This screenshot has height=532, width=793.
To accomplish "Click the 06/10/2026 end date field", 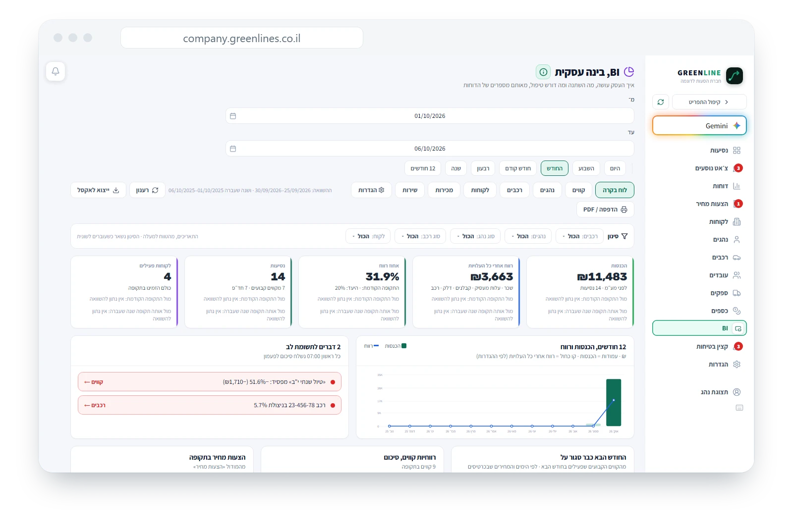I will pos(430,149).
